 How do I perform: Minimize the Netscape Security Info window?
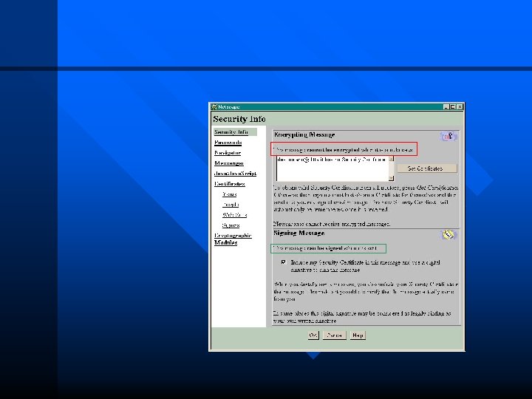tap(446, 107)
